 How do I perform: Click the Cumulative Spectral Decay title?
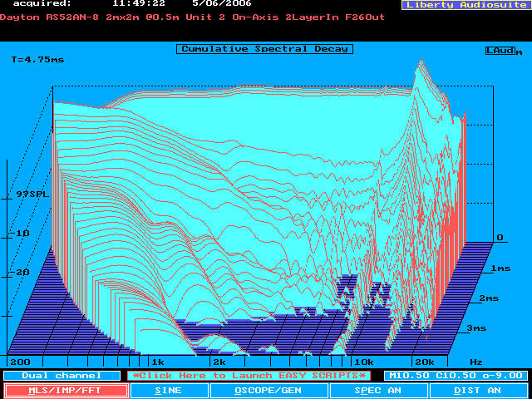coord(264,49)
